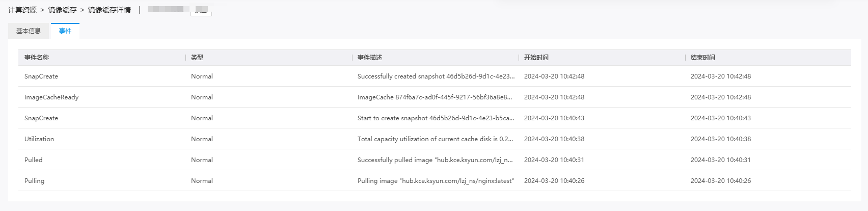Click 镜像缓存详情 breadcrumb item
The width and height of the screenshot is (868, 211).
109,10
